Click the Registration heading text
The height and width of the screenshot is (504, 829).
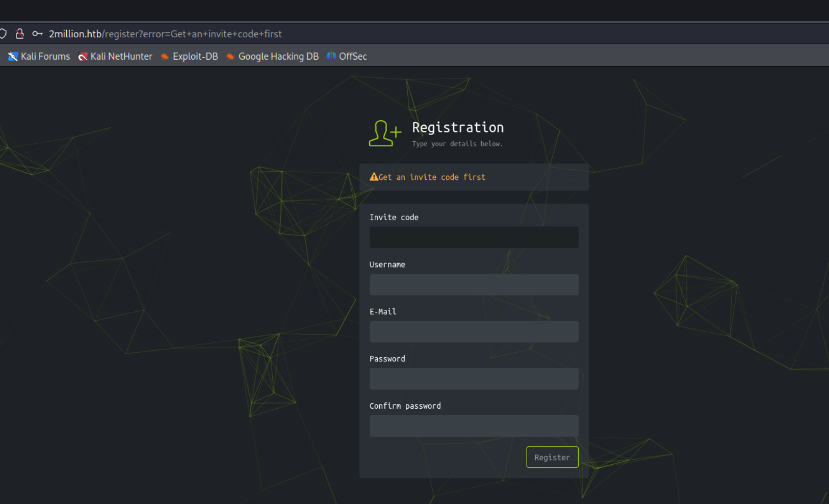click(x=458, y=127)
